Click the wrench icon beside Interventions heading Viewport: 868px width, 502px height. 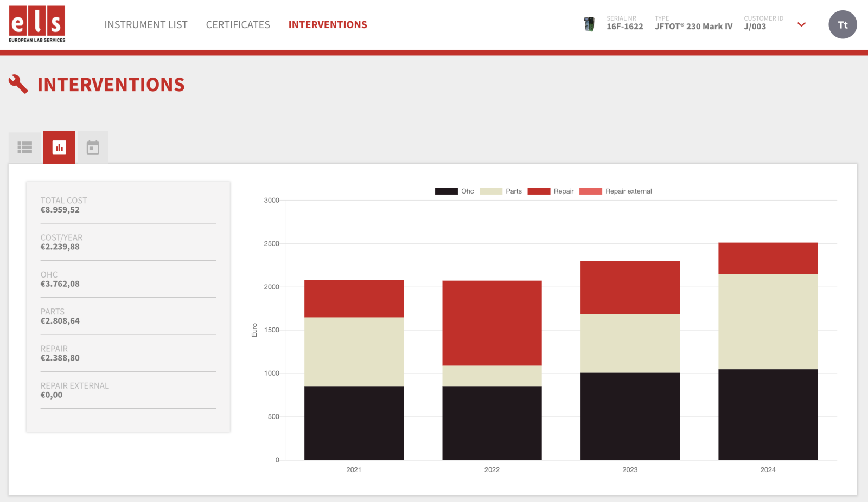18,84
